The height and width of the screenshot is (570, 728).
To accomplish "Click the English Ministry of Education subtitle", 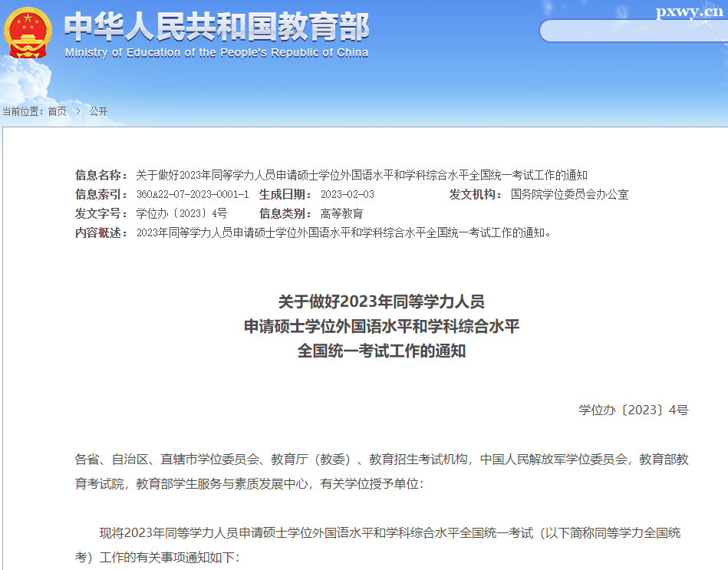I will pos(216,52).
